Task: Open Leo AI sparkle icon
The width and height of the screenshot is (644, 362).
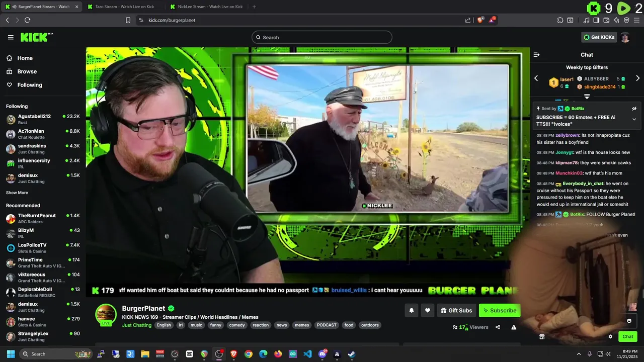Action: click(x=616, y=20)
